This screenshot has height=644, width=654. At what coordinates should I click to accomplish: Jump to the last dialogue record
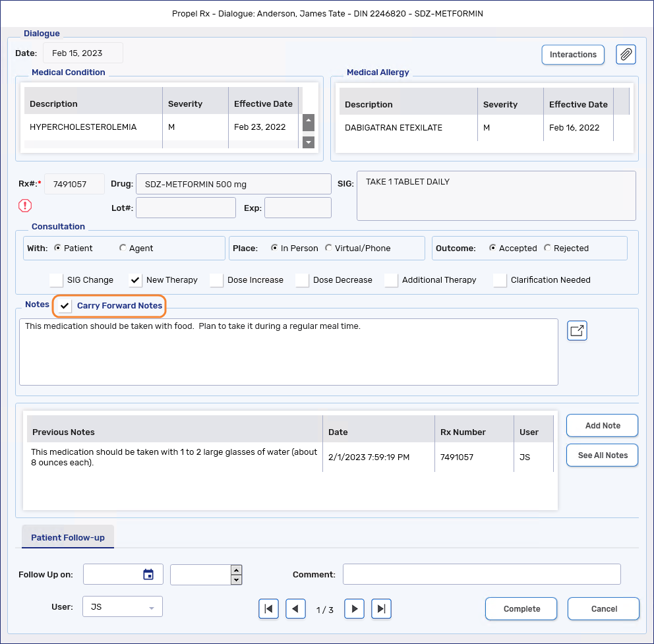click(381, 608)
